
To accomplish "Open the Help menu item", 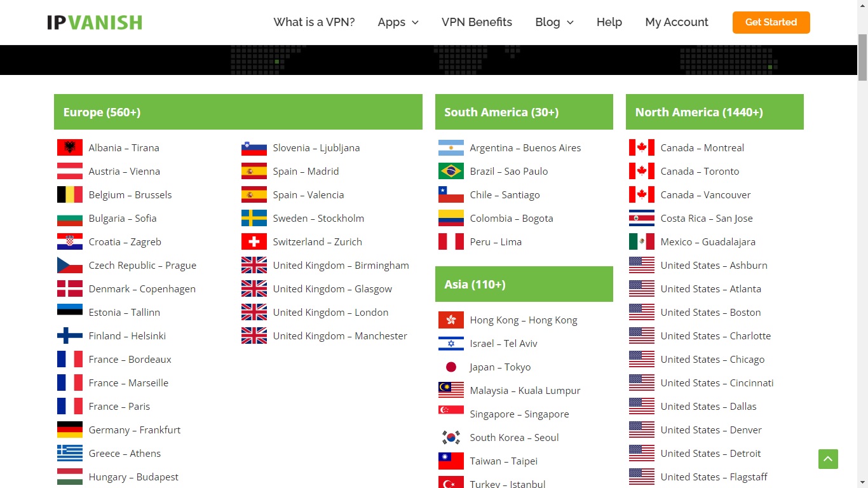I will click(x=609, y=22).
